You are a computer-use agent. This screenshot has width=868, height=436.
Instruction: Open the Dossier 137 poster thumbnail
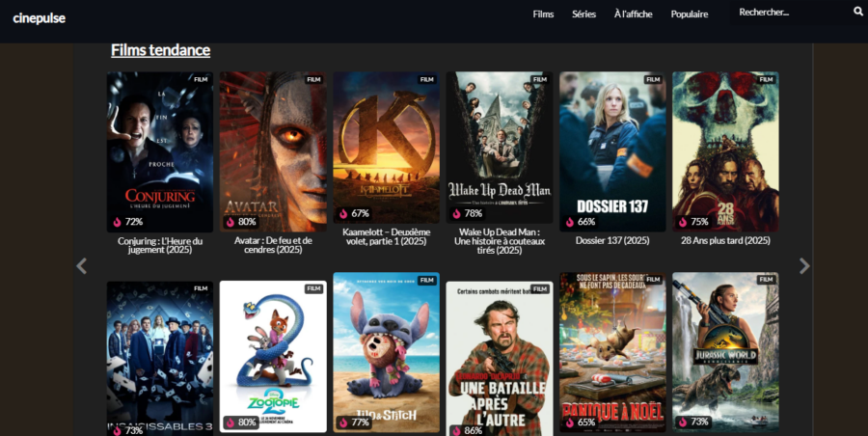(612, 151)
